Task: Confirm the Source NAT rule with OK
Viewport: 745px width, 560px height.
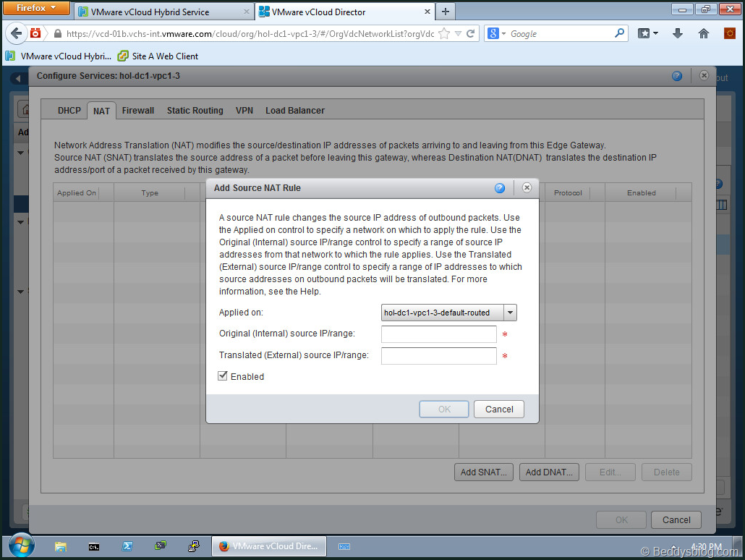Action: click(x=444, y=410)
